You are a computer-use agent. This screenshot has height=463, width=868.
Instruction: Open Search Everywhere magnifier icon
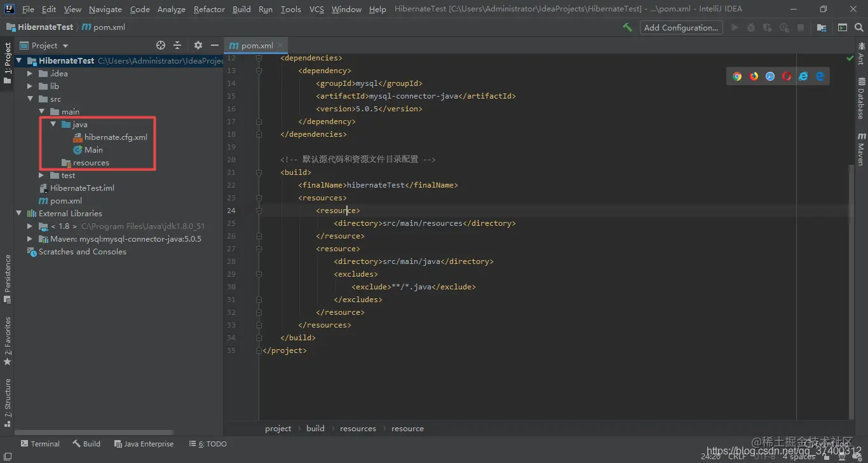858,27
